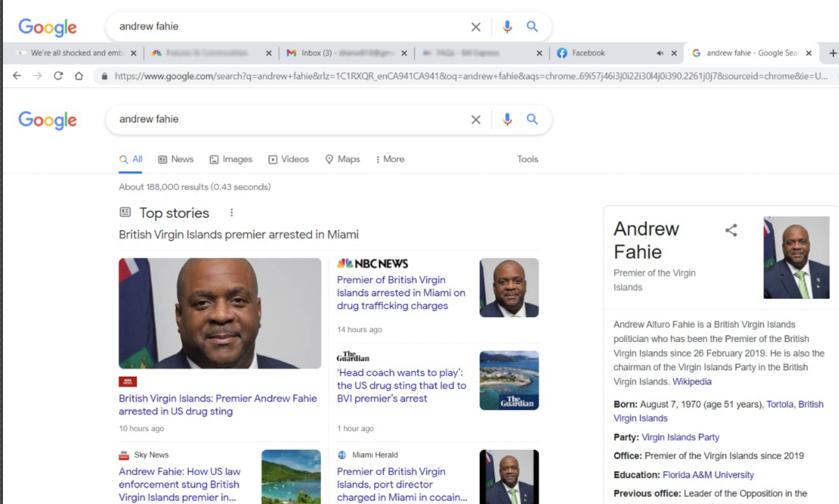
Task: Switch to the Images results tab
Action: [x=231, y=159]
